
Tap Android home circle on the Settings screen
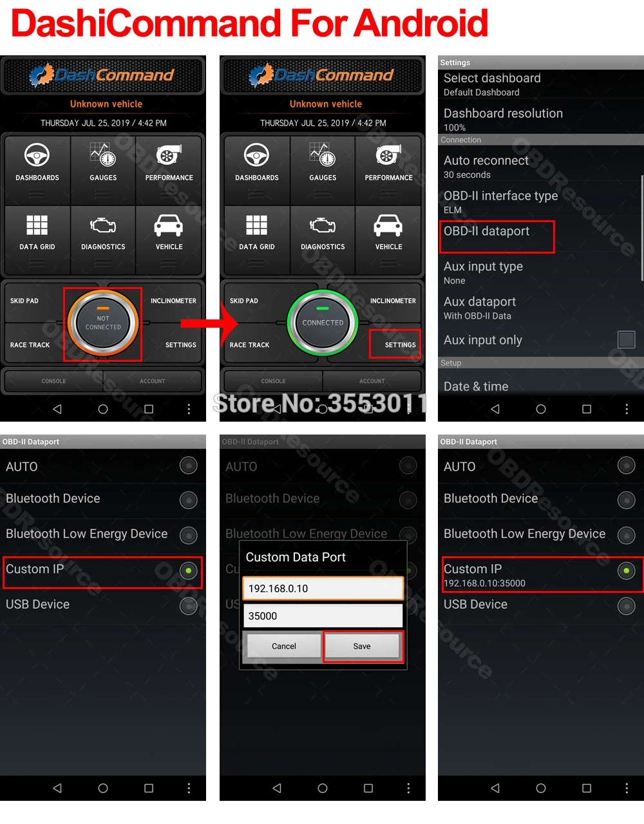click(x=541, y=409)
